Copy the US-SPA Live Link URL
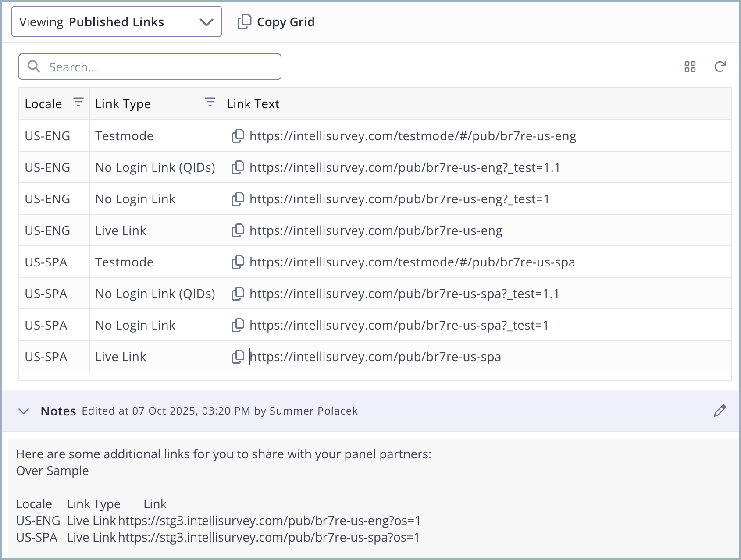Screen dimensions: 741x560 tap(238, 357)
